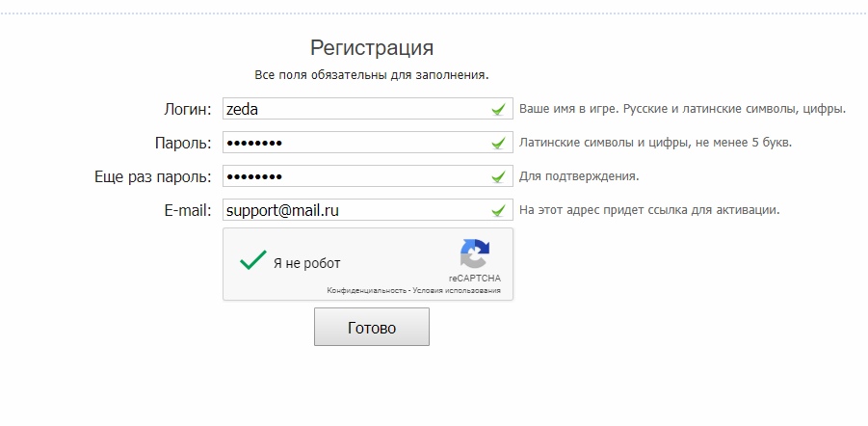This screenshot has width=868, height=426.
Task: Click the "Ваше имя в игре" hint text
Action: coord(682,109)
